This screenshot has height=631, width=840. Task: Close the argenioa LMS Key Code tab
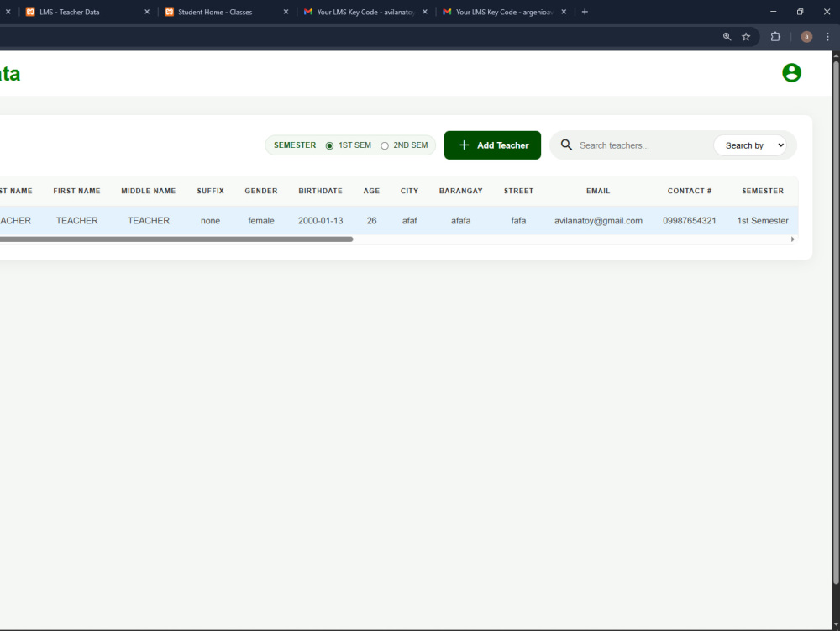point(564,12)
